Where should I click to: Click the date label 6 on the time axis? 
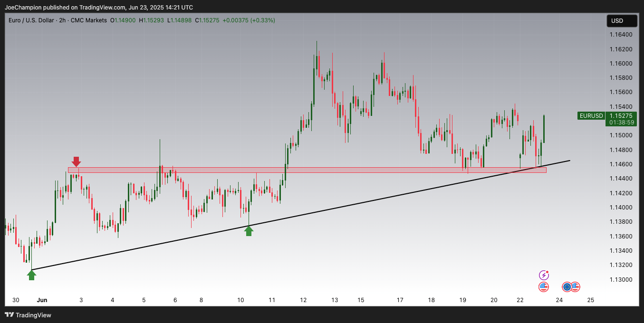175,300
